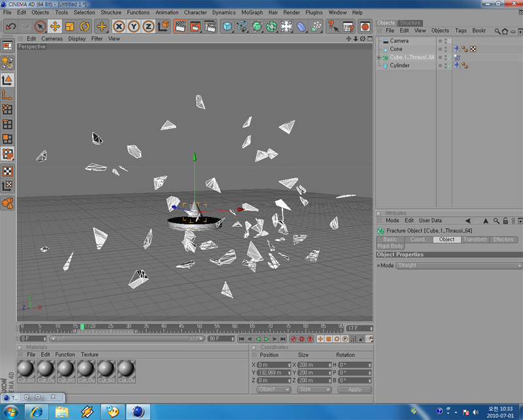This screenshot has height=420, width=523.
Task: Open the Rigid Body tab
Action: 390,246
